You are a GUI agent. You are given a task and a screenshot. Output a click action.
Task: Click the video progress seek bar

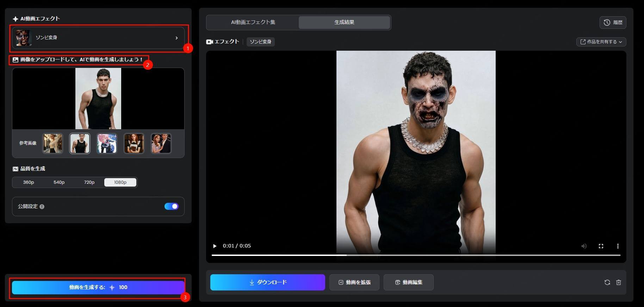coord(416,255)
